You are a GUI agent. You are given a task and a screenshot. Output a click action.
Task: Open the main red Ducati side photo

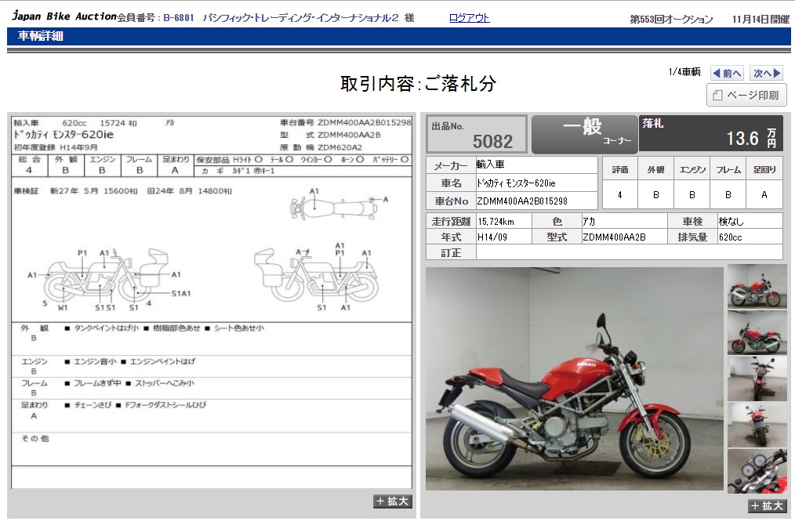pos(575,378)
